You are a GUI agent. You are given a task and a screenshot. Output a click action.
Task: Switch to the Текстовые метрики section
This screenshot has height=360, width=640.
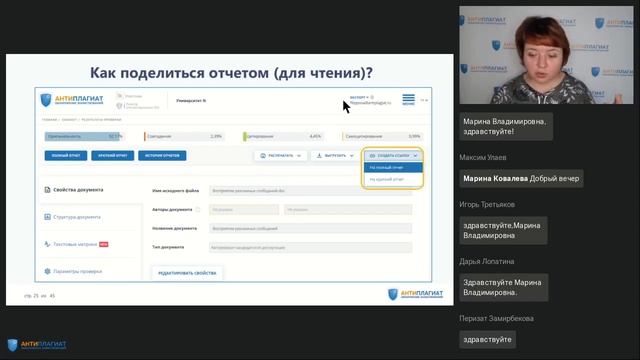click(x=76, y=244)
